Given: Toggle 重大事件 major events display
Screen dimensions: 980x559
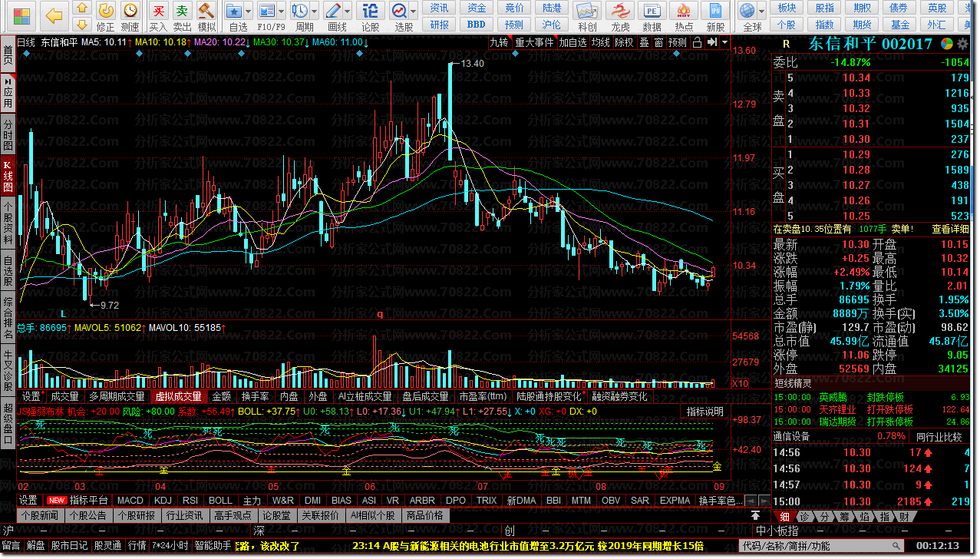Looking at the screenshot, I should [535, 42].
